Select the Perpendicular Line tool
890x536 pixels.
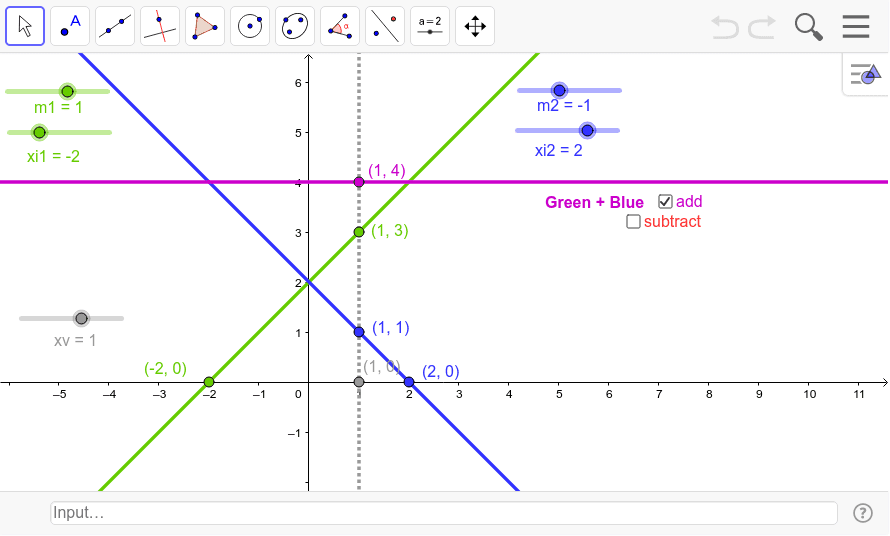(x=160, y=26)
